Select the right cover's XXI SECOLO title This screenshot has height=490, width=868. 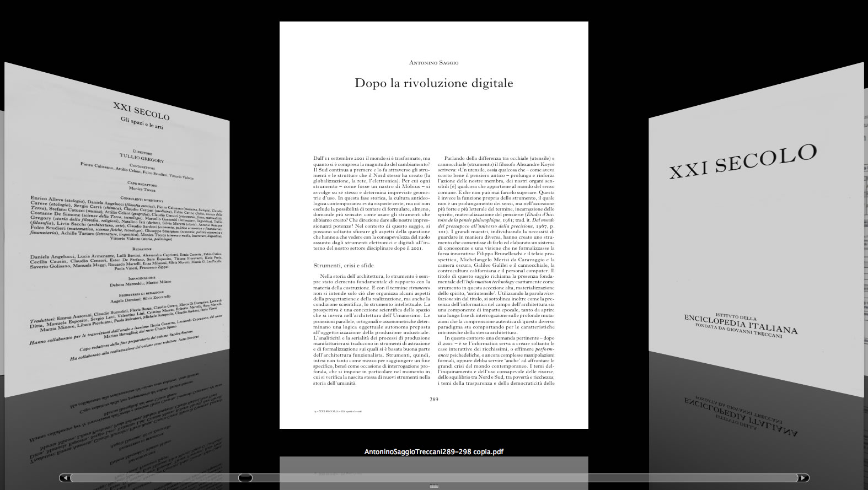[x=742, y=161]
